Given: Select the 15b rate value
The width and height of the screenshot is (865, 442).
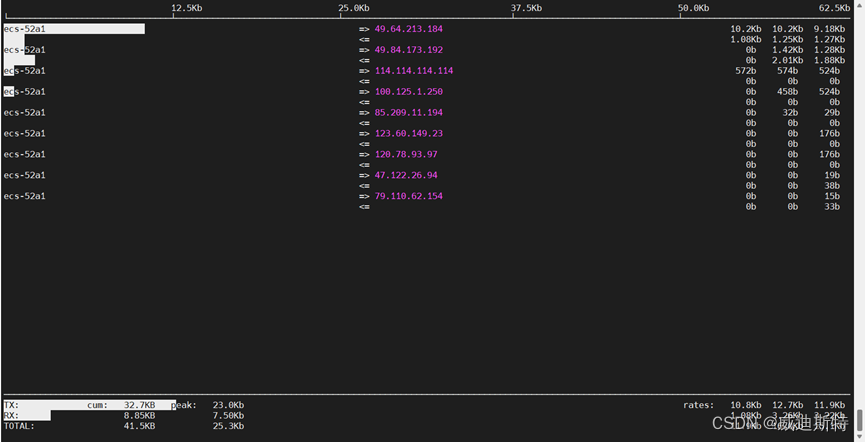Looking at the screenshot, I should [832, 196].
